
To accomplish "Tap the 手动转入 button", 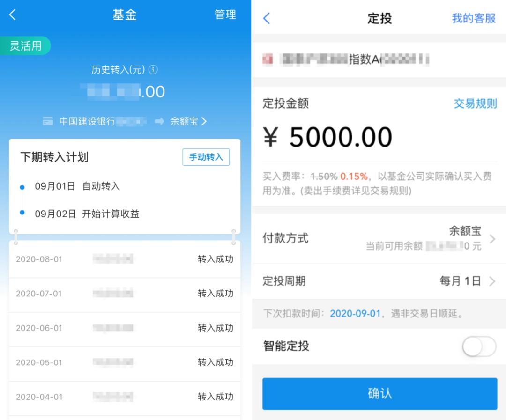I will [x=206, y=157].
